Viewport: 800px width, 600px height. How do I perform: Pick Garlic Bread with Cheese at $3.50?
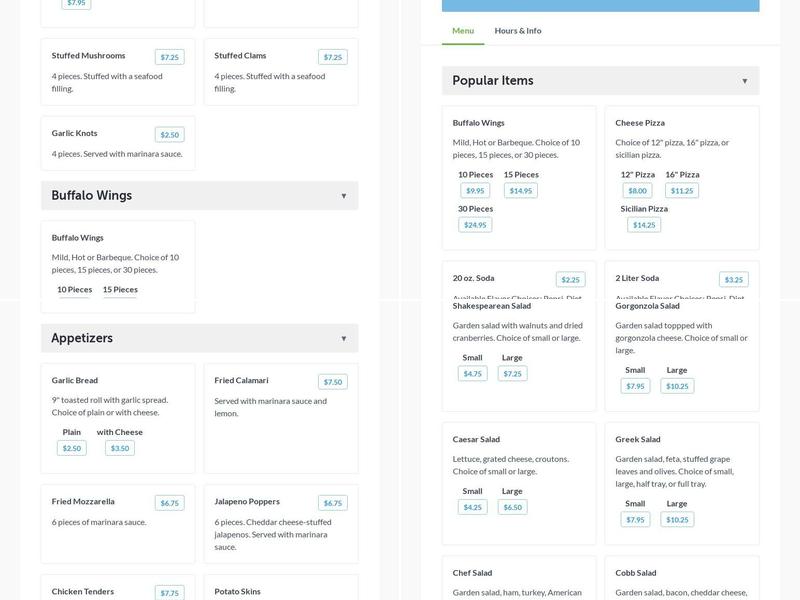click(120, 448)
